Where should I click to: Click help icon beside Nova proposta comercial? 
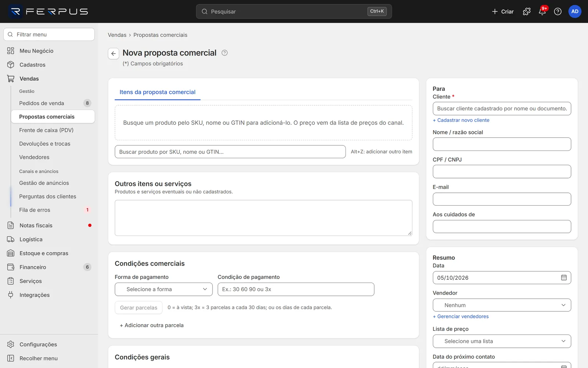point(225,53)
